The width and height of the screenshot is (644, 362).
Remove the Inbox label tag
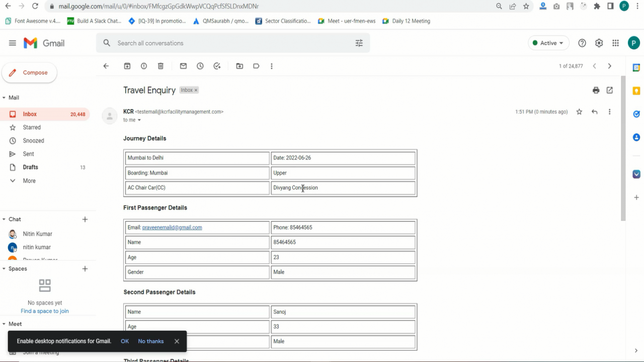196,90
